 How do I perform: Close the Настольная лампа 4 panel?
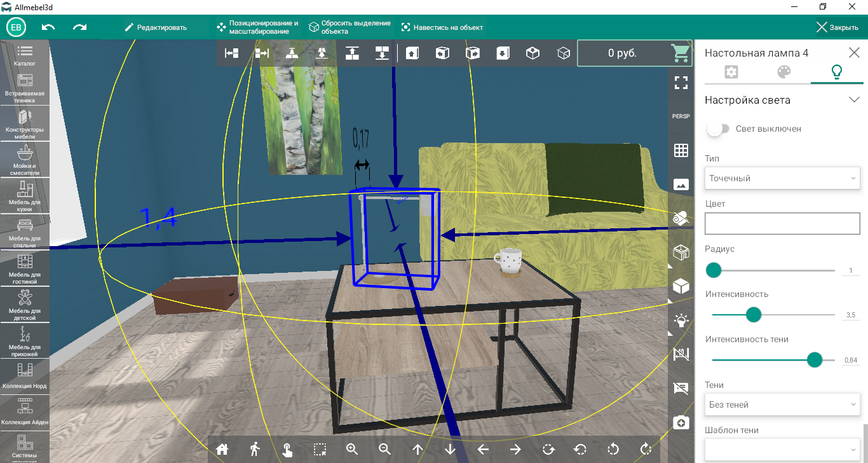854,53
